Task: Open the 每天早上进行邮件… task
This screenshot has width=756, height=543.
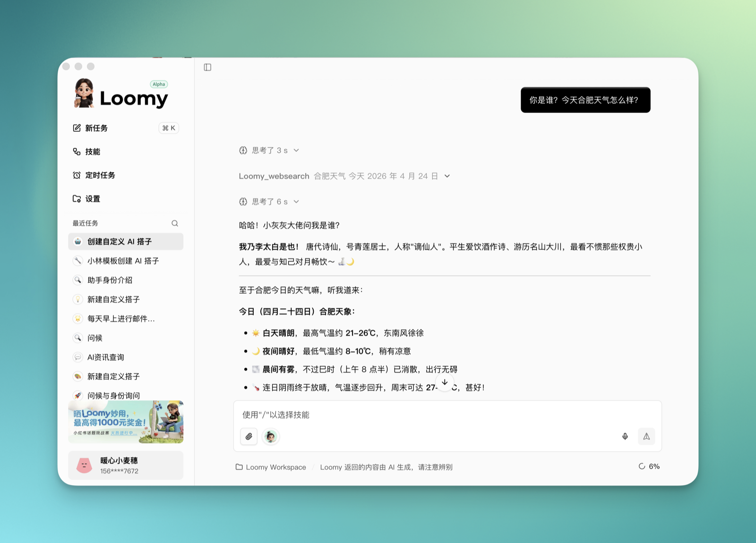Action: click(126, 319)
